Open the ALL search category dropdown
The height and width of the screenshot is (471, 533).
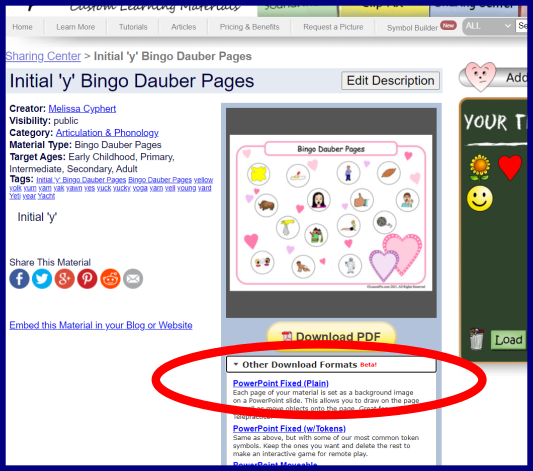click(488, 26)
